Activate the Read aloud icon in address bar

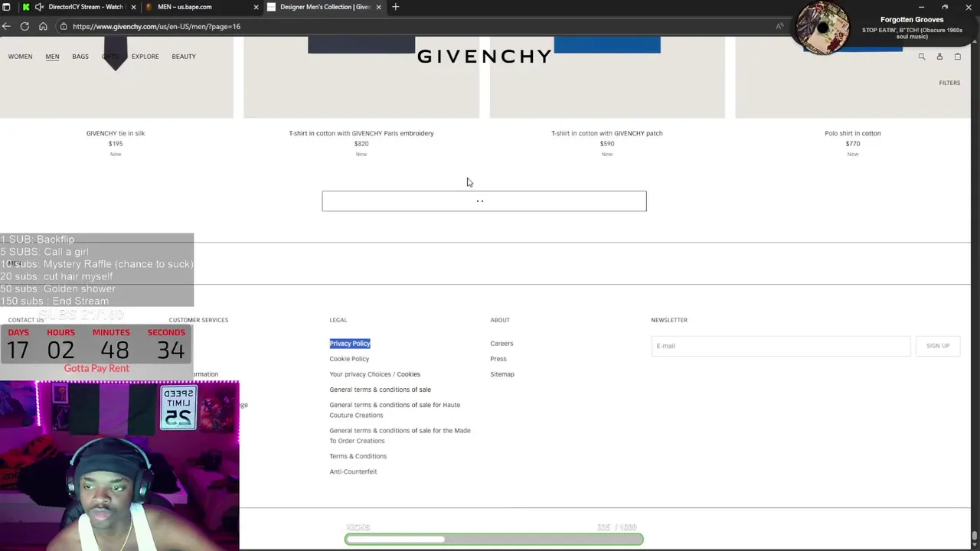click(779, 26)
